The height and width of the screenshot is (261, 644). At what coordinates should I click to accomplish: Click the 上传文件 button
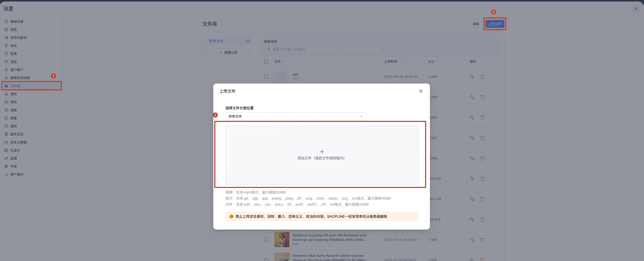click(x=495, y=24)
